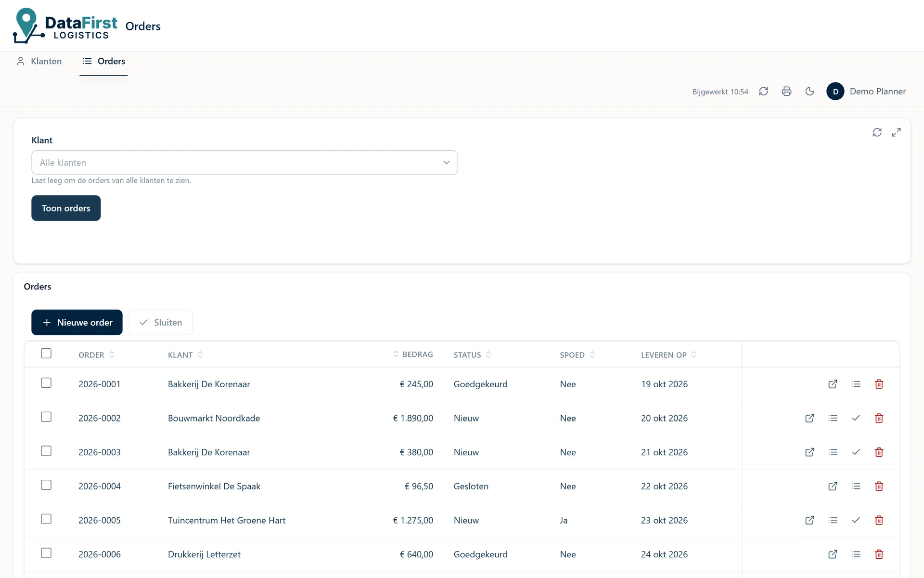
Task: Switch to the Klanten tab
Action: pos(39,61)
